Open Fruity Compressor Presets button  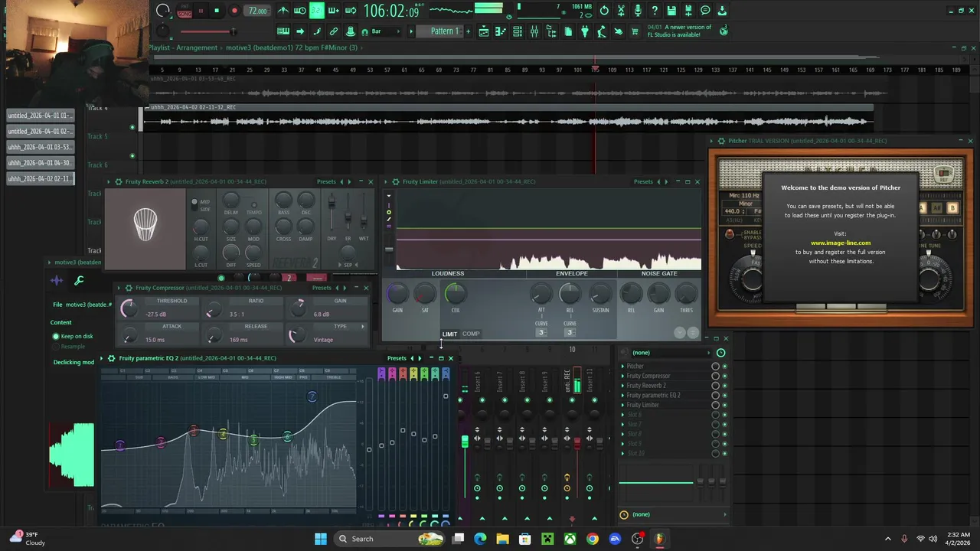click(x=322, y=289)
